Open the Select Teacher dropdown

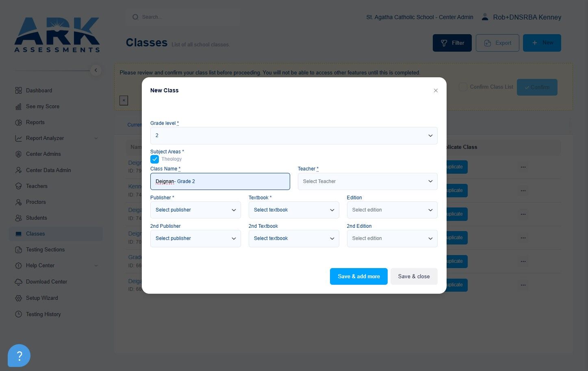pyautogui.click(x=367, y=181)
